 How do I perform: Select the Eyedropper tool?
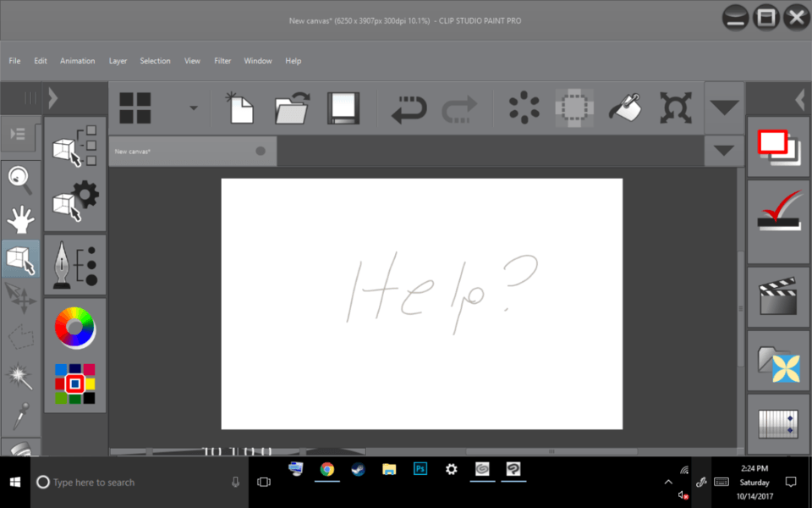20,417
